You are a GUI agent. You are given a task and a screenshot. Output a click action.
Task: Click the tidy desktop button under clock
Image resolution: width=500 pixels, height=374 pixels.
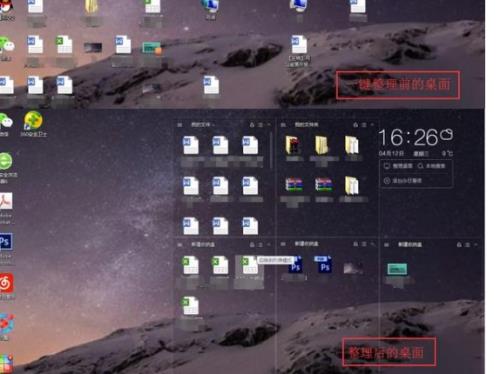pos(398,166)
